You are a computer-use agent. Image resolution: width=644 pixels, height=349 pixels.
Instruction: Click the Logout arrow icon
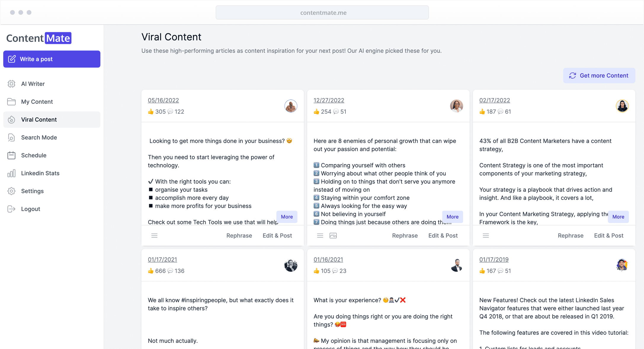tap(11, 209)
